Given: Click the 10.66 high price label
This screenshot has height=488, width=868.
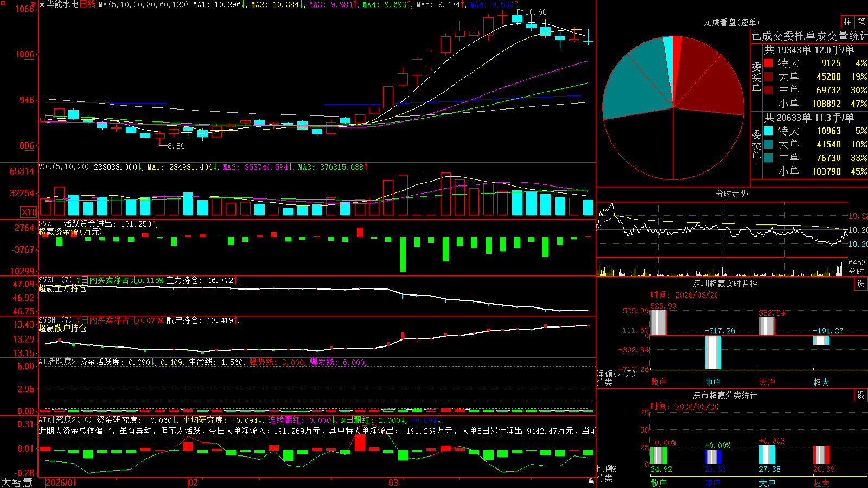Looking at the screenshot, I should click(536, 12).
